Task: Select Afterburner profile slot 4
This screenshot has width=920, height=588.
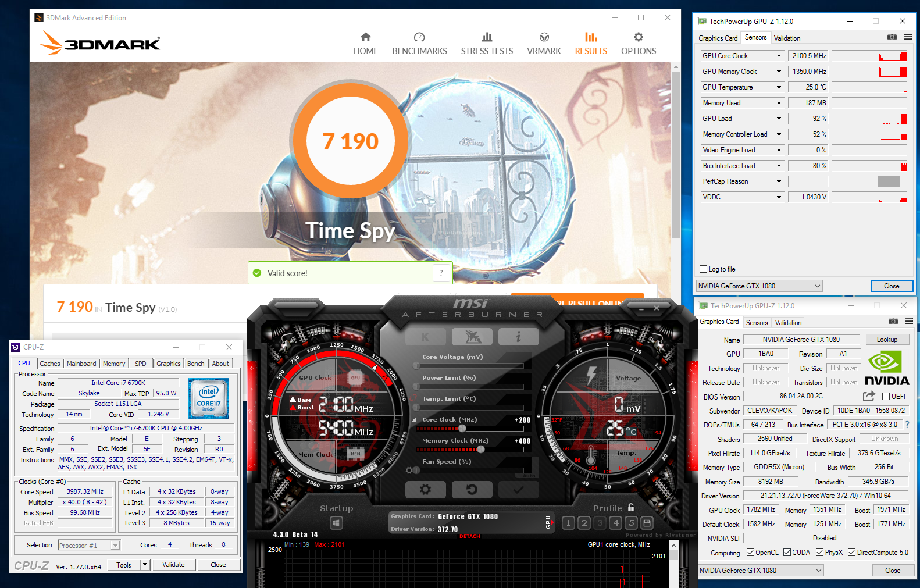Action: pos(616,523)
